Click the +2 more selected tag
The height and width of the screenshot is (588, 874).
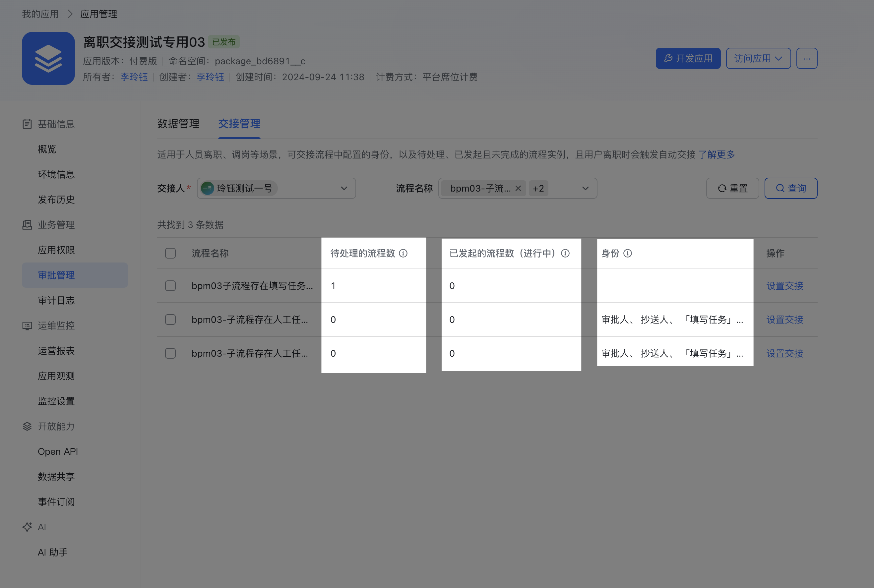[x=538, y=188]
